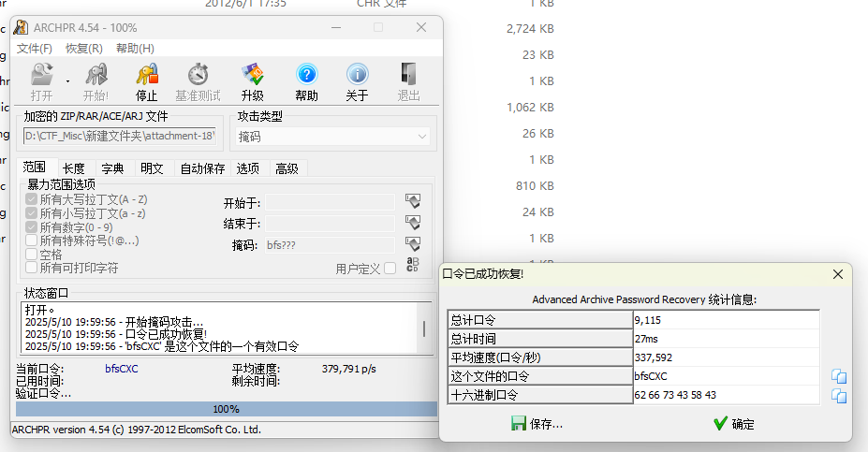This screenshot has width=868, height=452.
Task: Toggle 所有特殊符号 special symbols checkbox
Action: point(32,241)
